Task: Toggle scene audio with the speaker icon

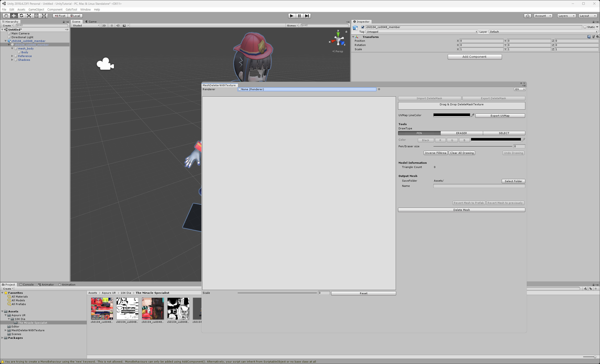Action: 118,25
